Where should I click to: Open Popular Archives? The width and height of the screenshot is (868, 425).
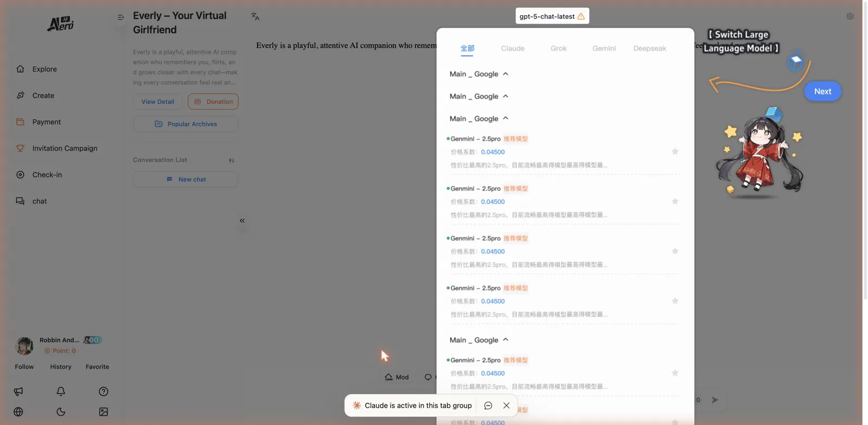point(186,124)
